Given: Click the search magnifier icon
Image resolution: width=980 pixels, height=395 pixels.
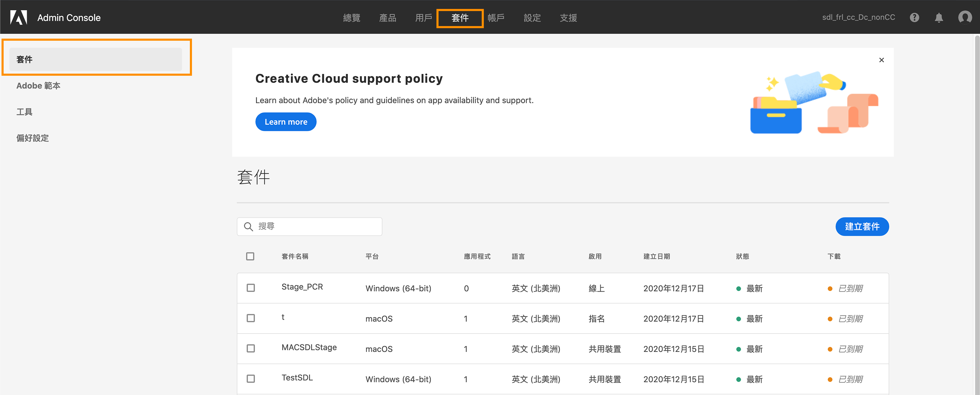Looking at the screenshot, I should click(248, 226).
